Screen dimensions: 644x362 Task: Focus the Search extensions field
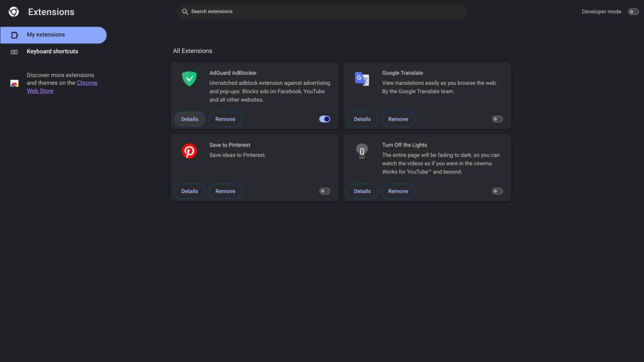[322, 11]
